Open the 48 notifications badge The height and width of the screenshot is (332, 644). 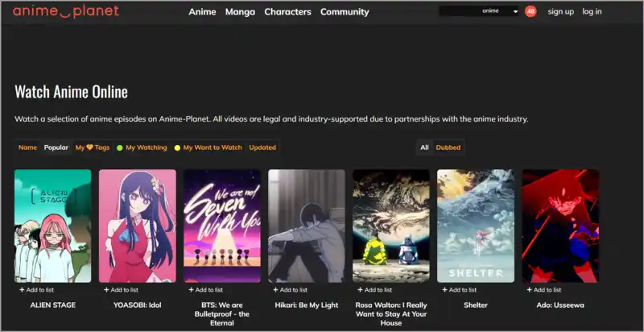pyautogui.click(x=530, y=11)
